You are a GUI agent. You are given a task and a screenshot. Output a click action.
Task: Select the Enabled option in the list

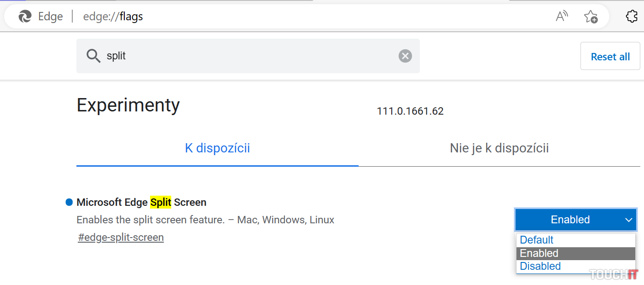(539, 253)
